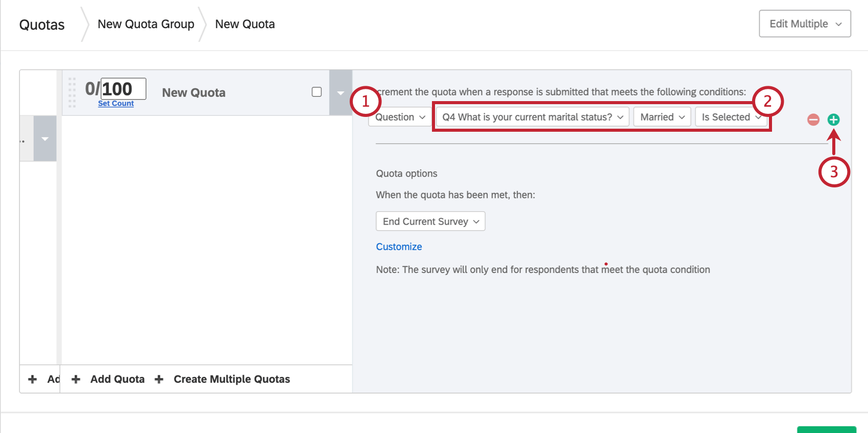Open the Edit Multiple dropdown button
The width and height of the screenshot is (868, 433).
(x=805, y=24)
